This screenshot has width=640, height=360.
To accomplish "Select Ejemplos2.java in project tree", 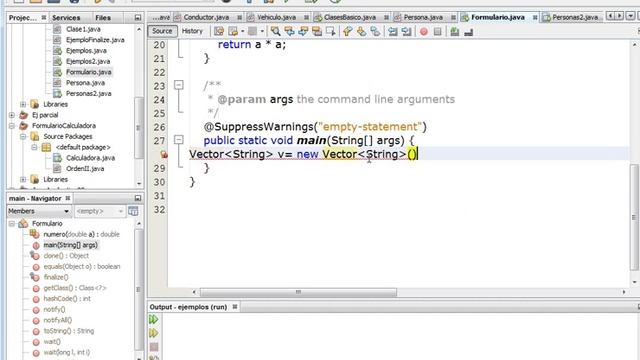I will click(88, 61).
